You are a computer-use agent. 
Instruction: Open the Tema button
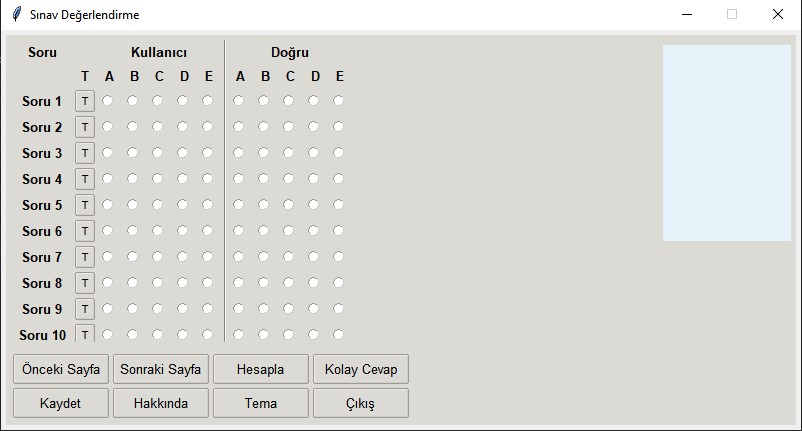pyautogui.click(x=260, y=403)
